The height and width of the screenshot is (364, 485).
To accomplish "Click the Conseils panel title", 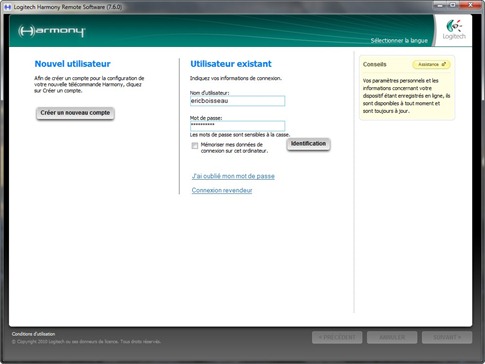I will tap(375, 64).
